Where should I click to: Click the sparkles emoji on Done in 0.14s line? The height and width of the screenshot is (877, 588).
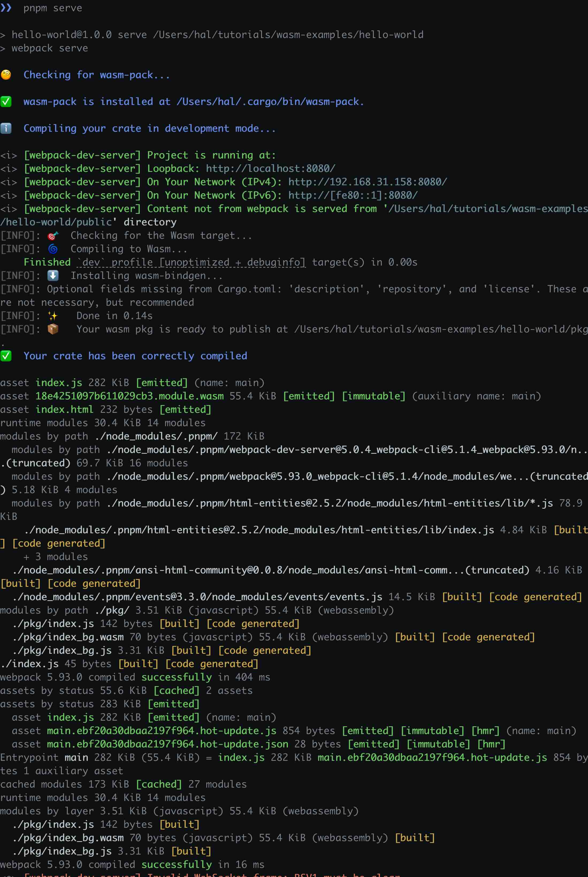point(53,316)
